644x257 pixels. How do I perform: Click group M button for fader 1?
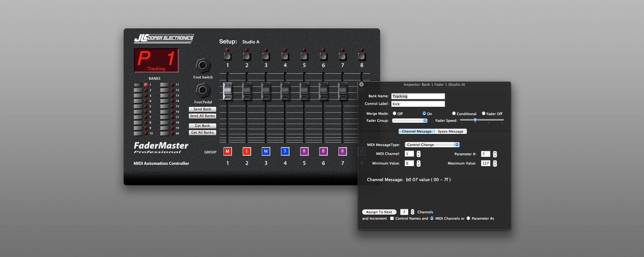(227, 151)
